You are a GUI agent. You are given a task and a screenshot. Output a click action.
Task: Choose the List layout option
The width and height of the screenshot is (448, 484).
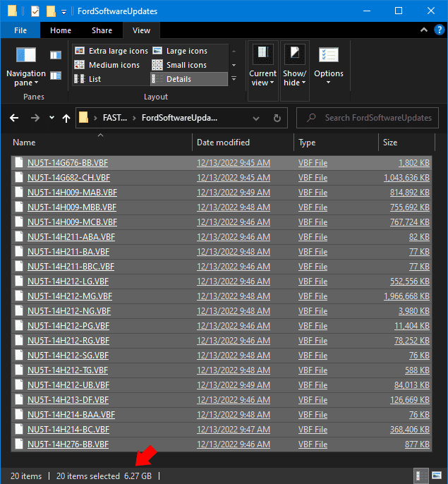pyautogui.click(x=89, y=79)
